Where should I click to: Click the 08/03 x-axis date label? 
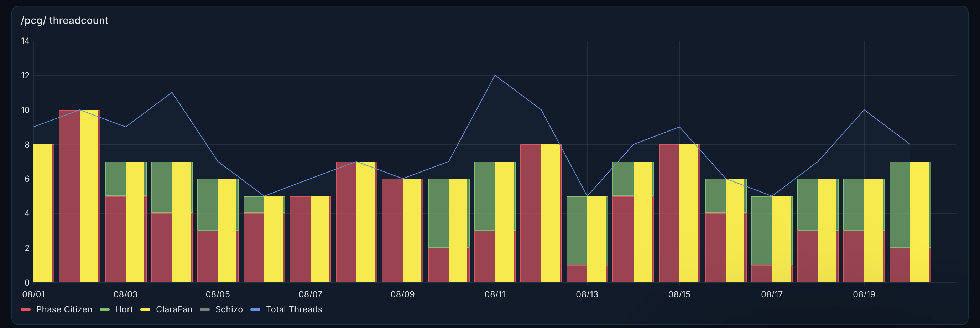pyautogui.click(x=126, y=294)
